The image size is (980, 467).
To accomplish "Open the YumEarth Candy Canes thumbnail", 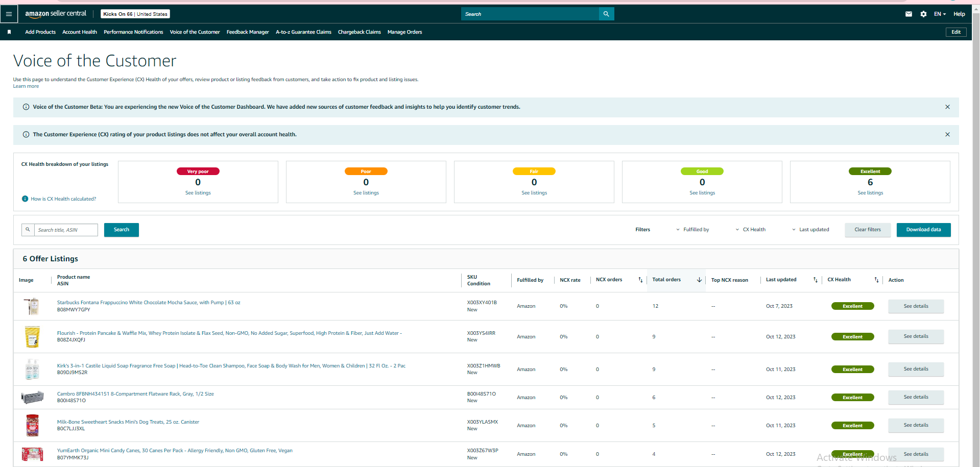I will coord(32,454).
